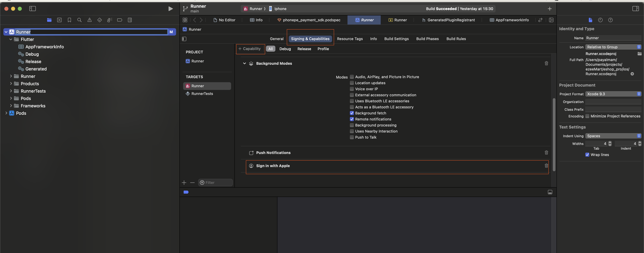Image resolution: width=644 pixels, height=253 pixels.
Task: Go back with the left chevron
Action: pyautogui.click(x=195, y=20)
